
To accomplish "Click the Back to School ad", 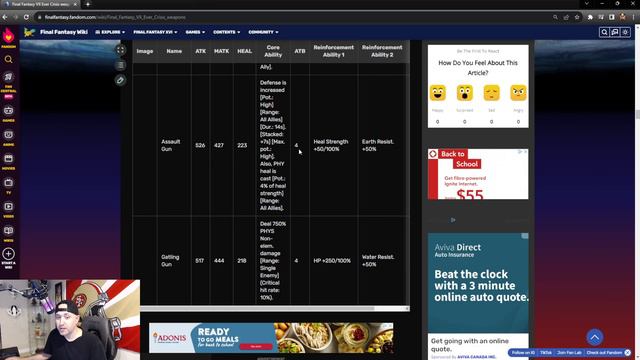I will [x=478, y=174].
